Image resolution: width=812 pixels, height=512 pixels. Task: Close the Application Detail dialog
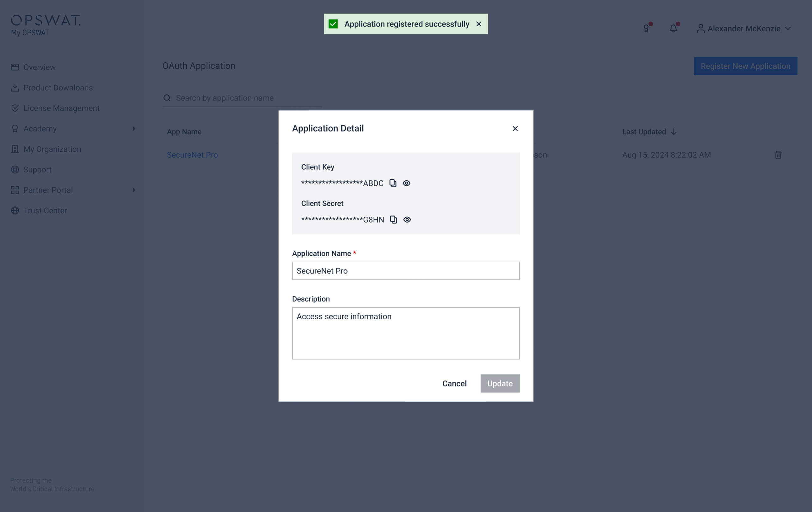pos(515,128)
